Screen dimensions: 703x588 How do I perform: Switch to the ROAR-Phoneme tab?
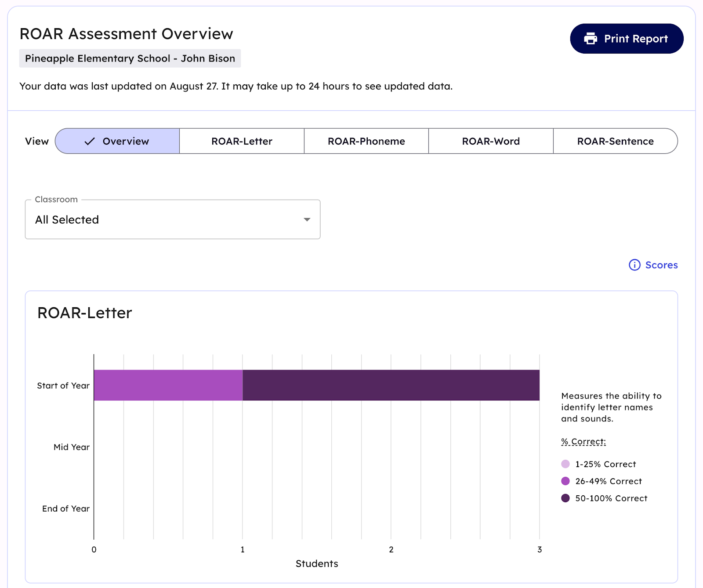coord(366,141)
